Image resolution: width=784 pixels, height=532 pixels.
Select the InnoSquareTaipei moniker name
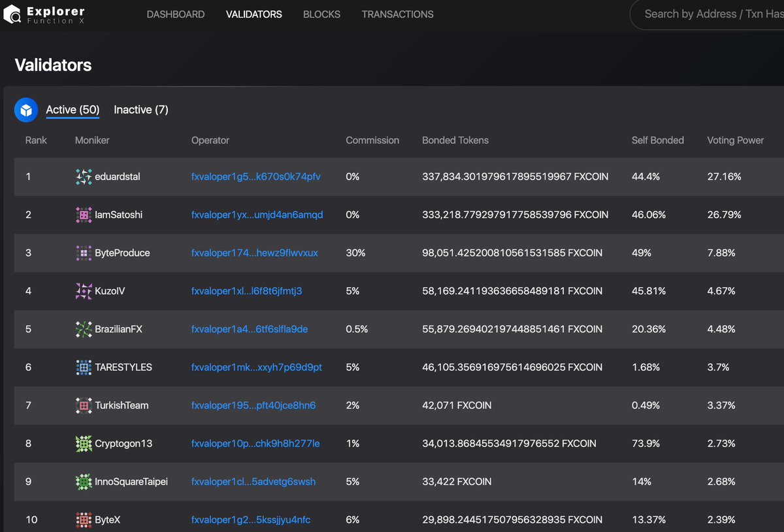tap(131, 482)
